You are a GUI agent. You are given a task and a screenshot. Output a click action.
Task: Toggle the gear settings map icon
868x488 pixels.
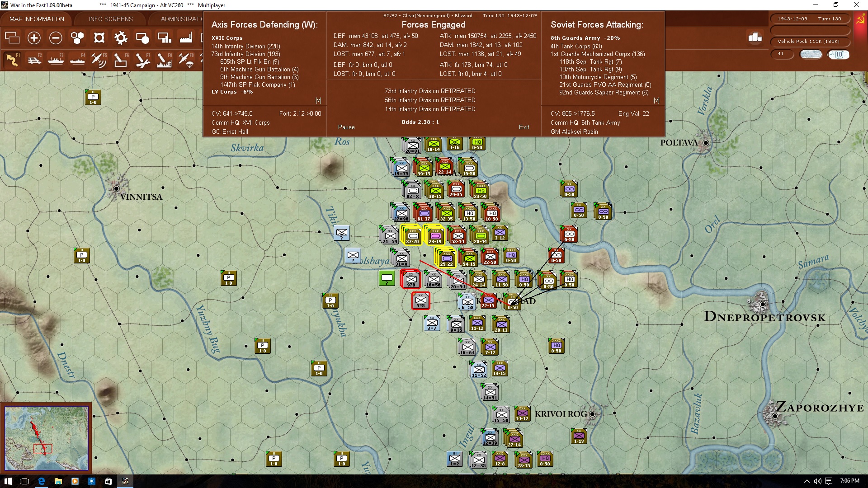pyautogui.click(x=121, y=38)
